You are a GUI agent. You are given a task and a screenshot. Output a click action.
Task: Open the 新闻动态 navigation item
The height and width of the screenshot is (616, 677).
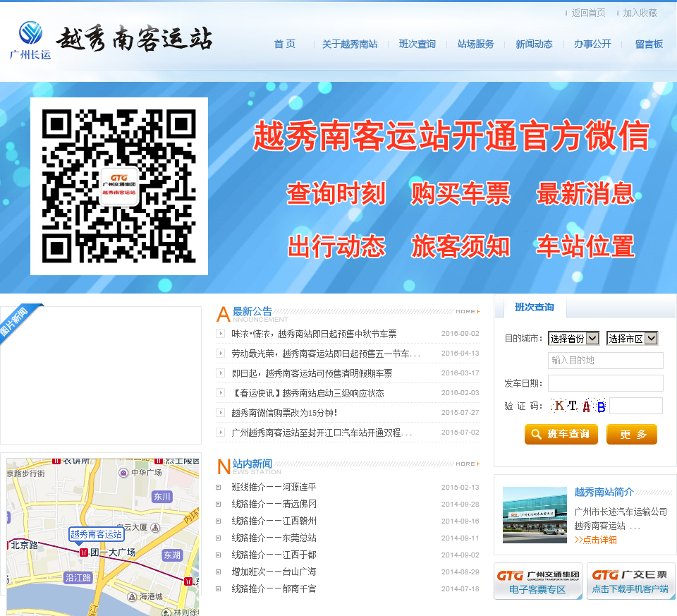click(534, 44)
